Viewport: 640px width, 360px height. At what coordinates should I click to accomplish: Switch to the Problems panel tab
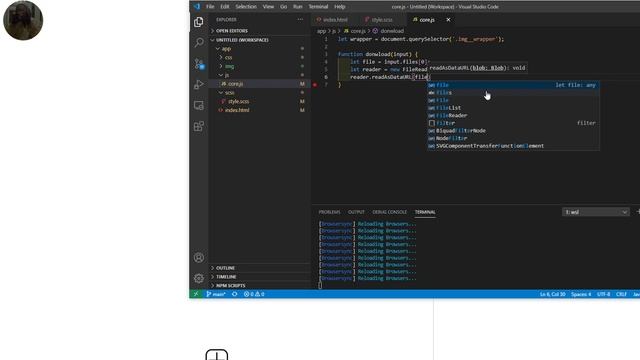(x=329, y=212)
